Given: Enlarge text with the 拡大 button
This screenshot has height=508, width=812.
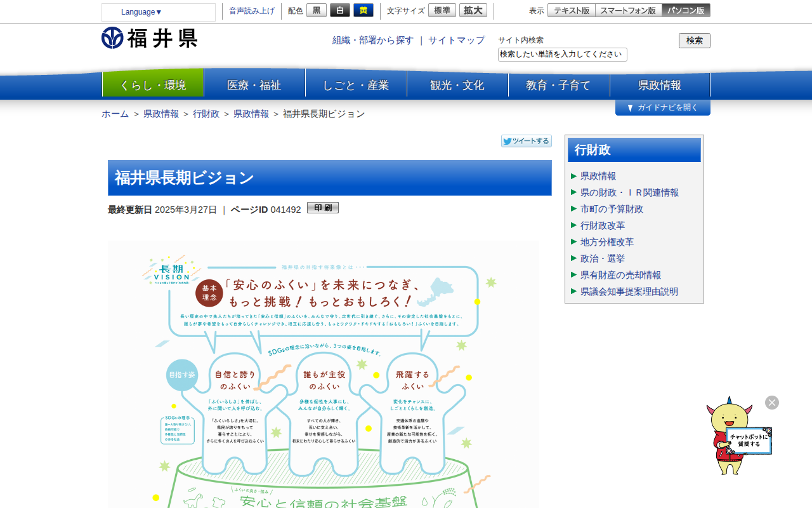Looking at the screenshot, I should click(473, 10).
